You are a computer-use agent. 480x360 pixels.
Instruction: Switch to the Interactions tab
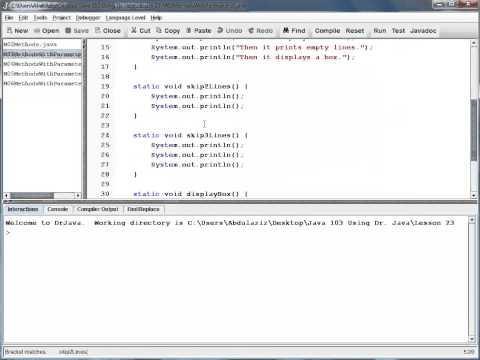click(23, 209)
